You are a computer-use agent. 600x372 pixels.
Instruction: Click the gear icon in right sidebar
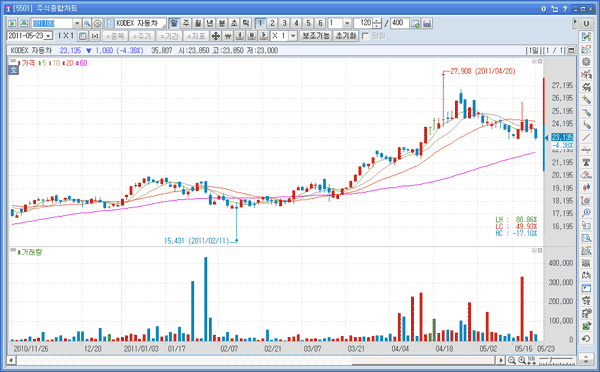pyautogui.click(x=586, y=62)
